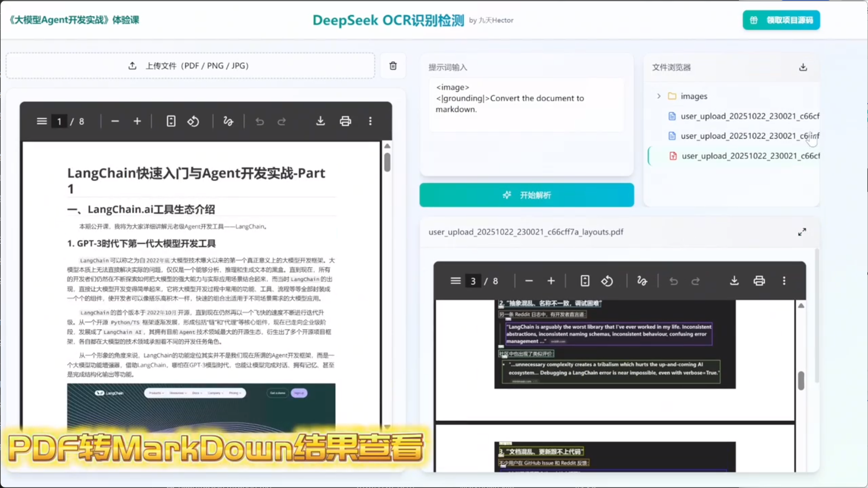This screenshot has width=868, height=488.
Task: Print the layouts PDF
Action: [x=759, y=281]
